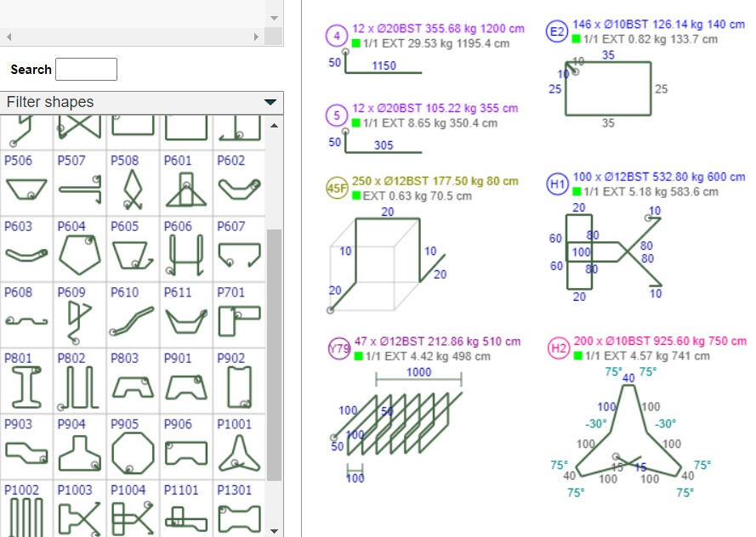Screen dimensions: 756x537
Task: Select shape P603 wave icon
Action: click(26, 252)
